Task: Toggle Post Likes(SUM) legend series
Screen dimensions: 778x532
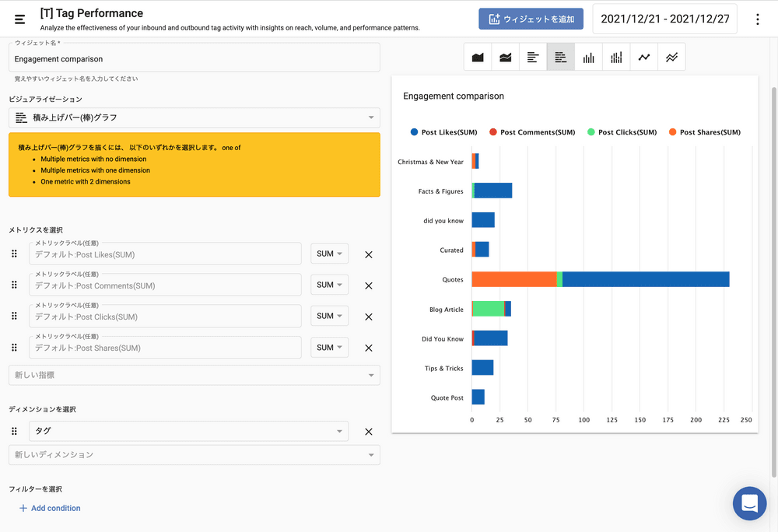Action: pos(443,132)
